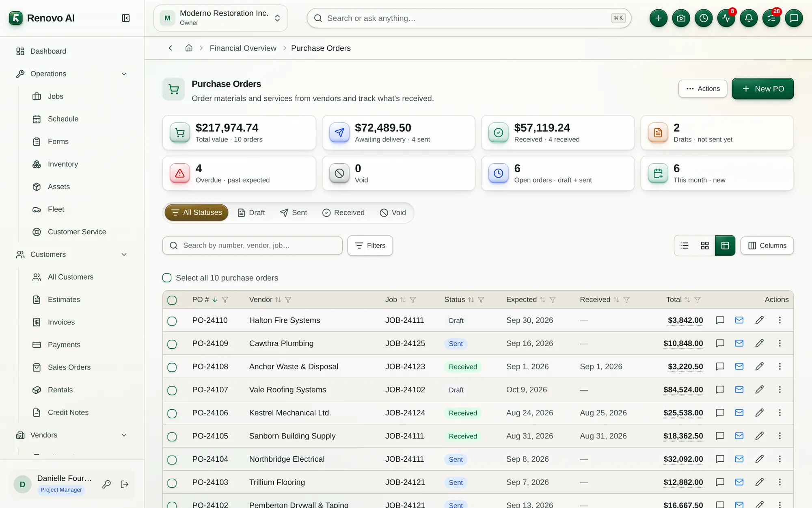Collapse the Vendors sidebar section
812x508 pixels.
(124, 435)
